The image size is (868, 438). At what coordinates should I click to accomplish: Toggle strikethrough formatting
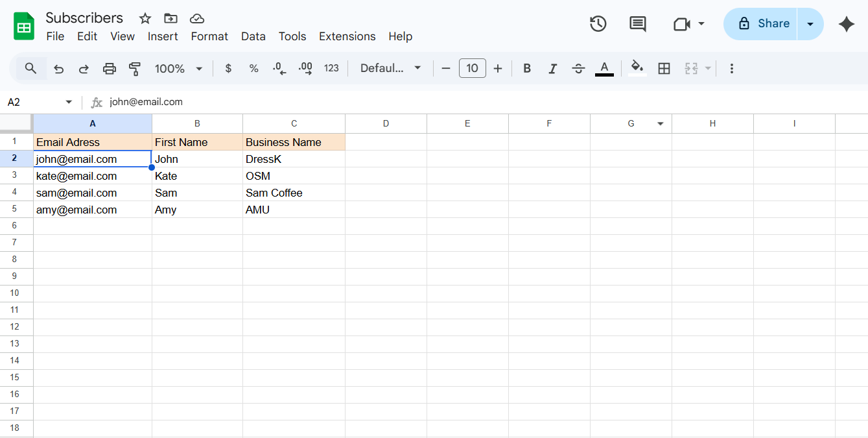tap(578, 68)
